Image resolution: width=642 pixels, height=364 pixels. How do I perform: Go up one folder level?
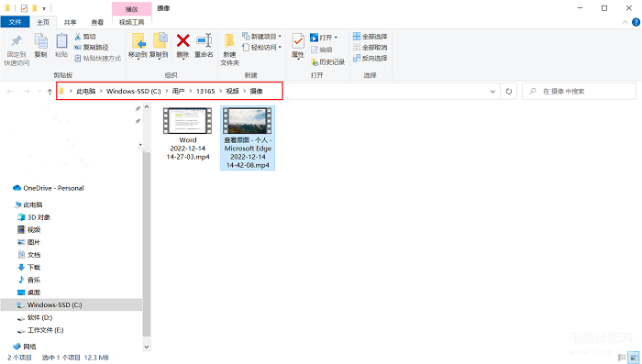[50, 92]
